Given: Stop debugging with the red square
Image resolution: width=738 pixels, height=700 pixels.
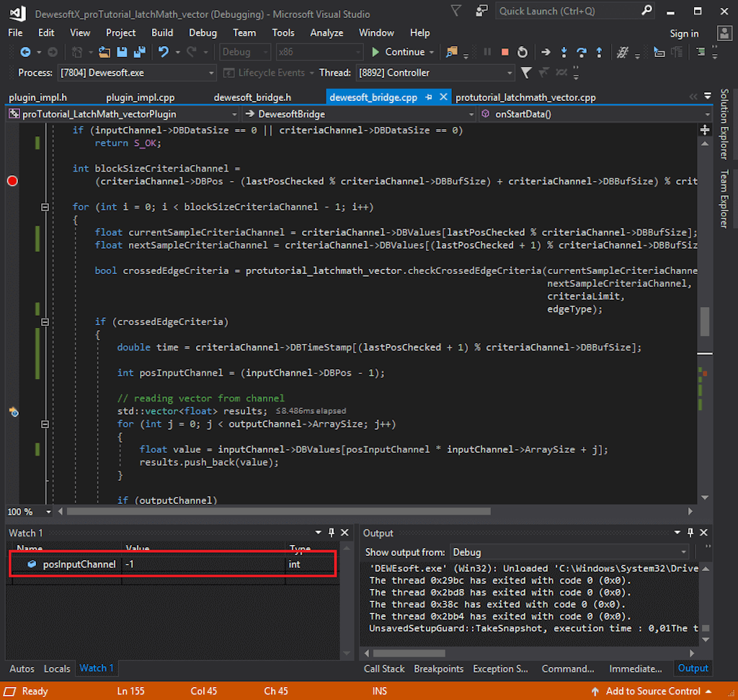Looking at the screenshot, I should coord(504,52).
